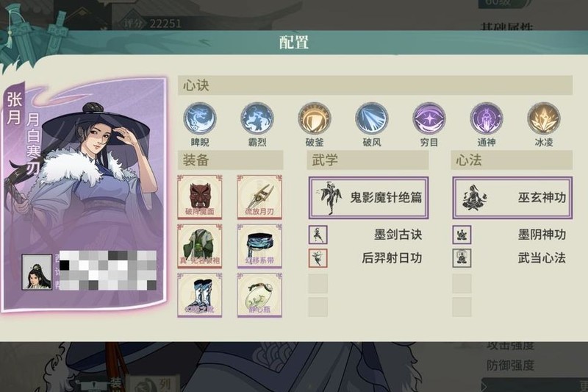Open the boots equipment slot
588x392 pixels.
pos(199,295)
